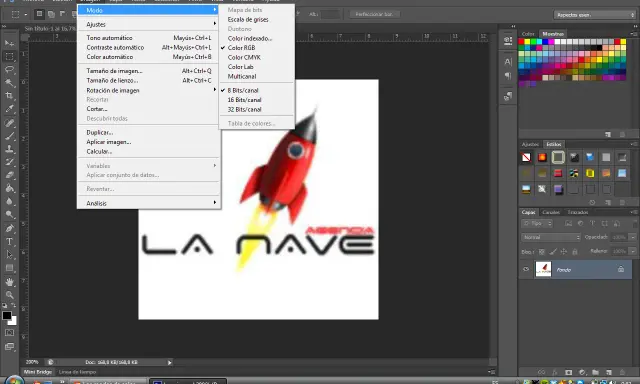Switch to the Trazados tab
This screenshot has width=640, height=384.
(x=578, y=212)
